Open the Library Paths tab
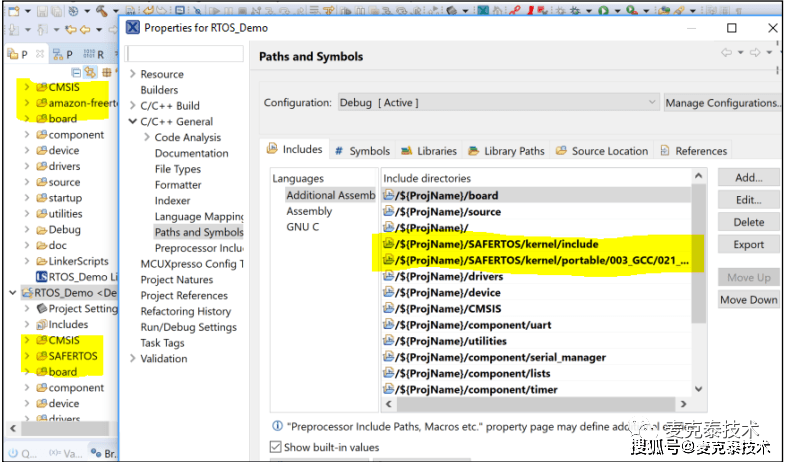This screenshot has height=464, width=785. click(506, 151)
